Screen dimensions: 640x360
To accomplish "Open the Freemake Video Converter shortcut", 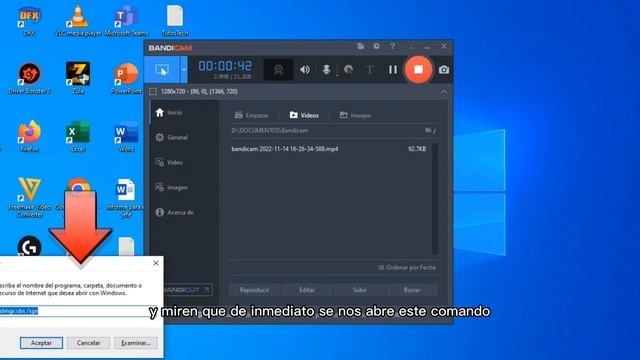I will [x=29, y=197].
